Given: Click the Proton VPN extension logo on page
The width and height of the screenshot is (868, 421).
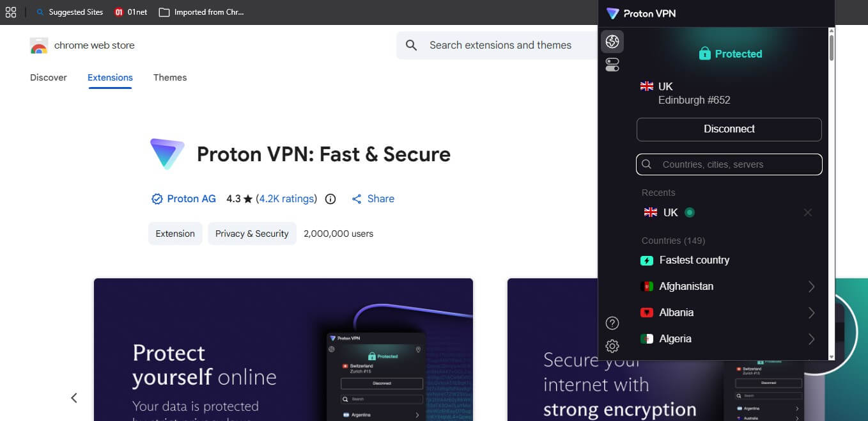Looking at the screenshot, I should pos(167,154).
